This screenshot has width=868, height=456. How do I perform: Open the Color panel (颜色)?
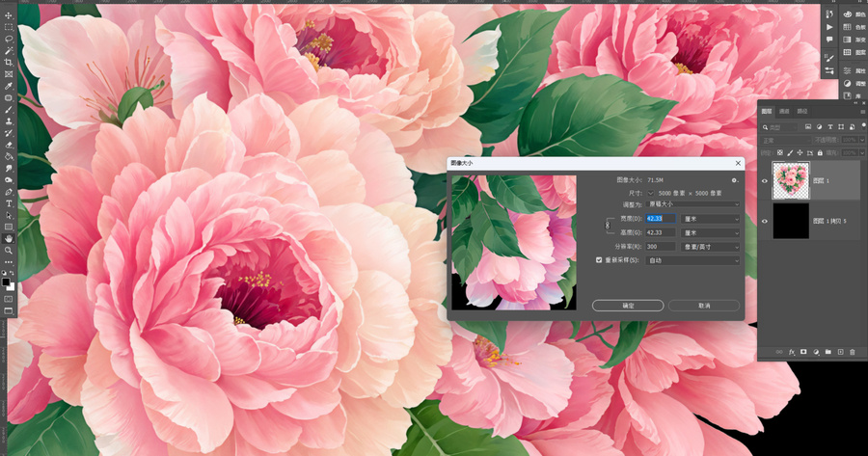pyautogui.click(x=854, y=14)
